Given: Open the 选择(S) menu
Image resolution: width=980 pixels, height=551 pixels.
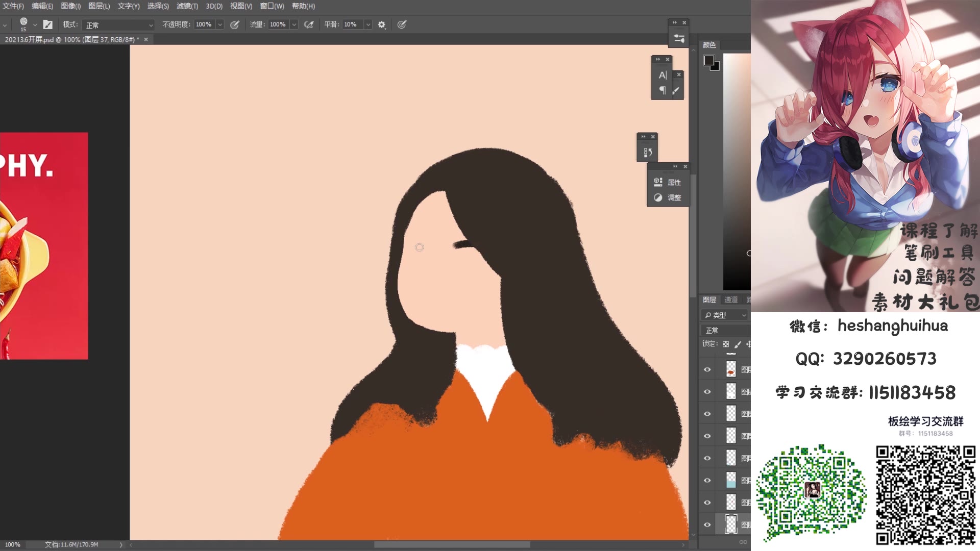Looking at the screenshot, I should tap(158, 6).
